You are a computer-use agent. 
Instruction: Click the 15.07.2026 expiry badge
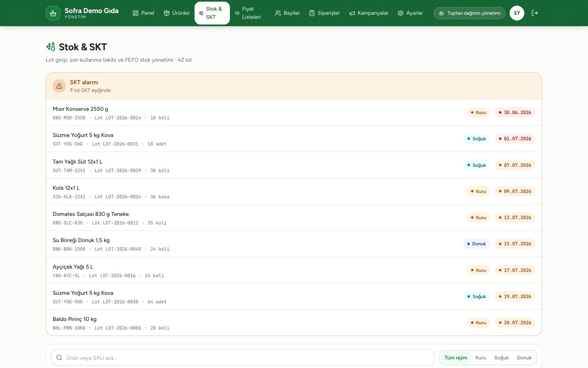coord(515,244)
